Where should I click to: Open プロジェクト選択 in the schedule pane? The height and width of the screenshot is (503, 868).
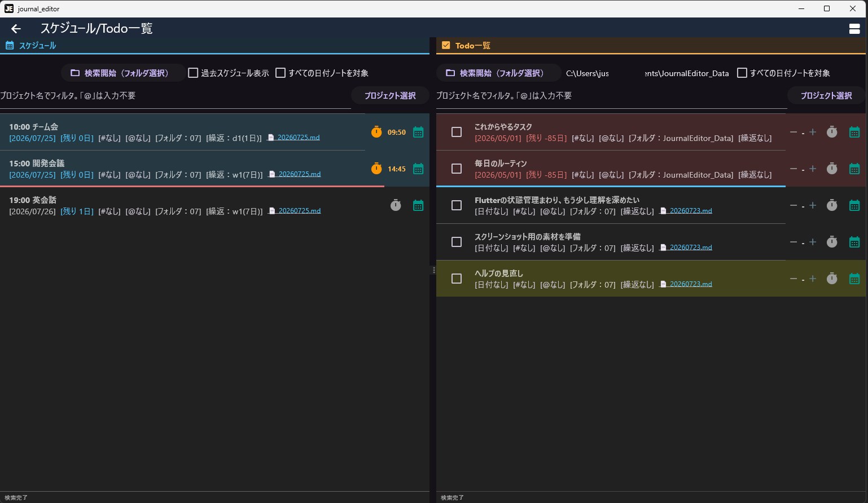(390, 96)
